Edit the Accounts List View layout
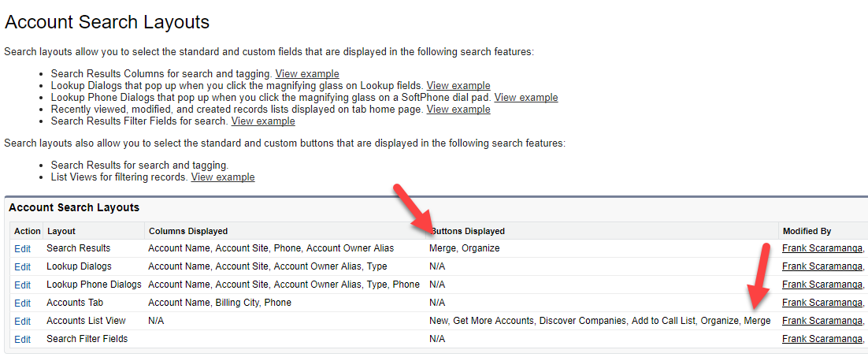The width and height of the screenshot is (868, 361). point(22,321)
